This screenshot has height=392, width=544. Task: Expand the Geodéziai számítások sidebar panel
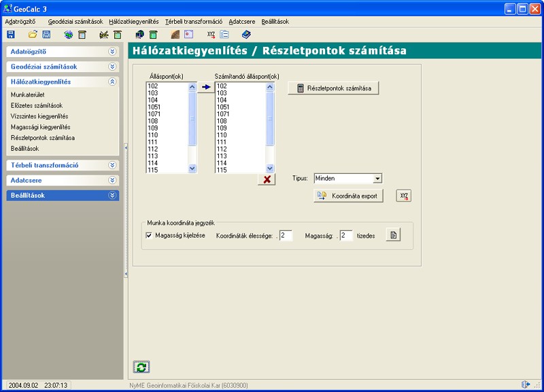pyautogui.click(x=112, y=67)
